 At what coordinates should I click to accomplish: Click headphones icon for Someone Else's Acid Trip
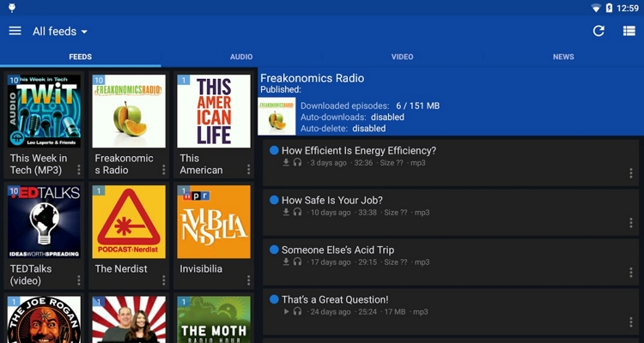(x=297, y=262)
